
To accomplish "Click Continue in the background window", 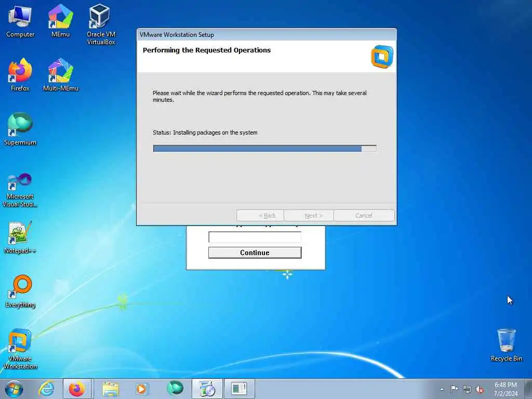I will [255, 252].
